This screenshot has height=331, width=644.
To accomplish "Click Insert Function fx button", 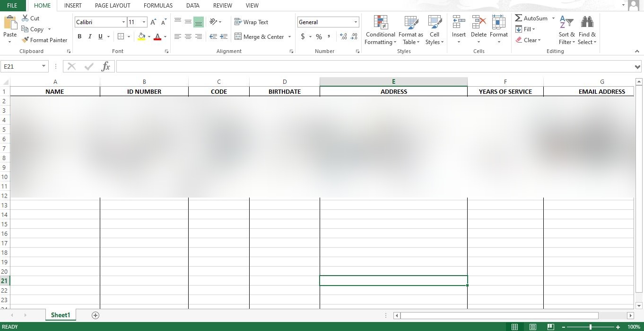I will (106, 67).
